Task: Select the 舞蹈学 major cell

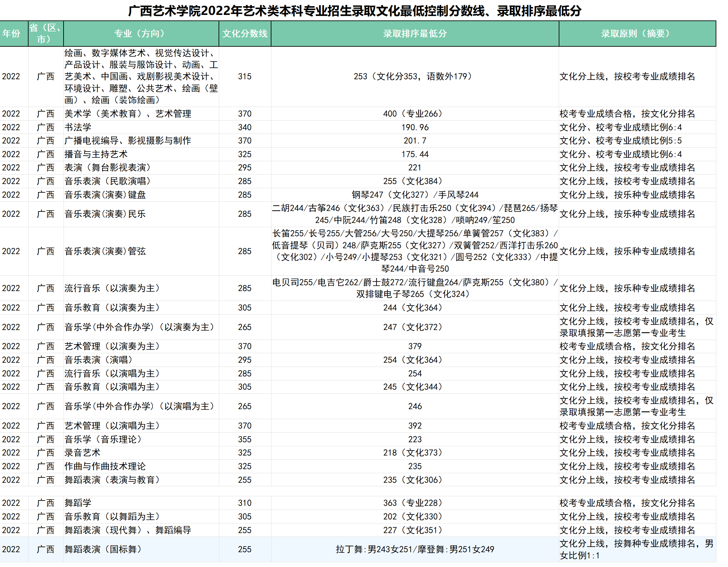Action: point(141,503)
